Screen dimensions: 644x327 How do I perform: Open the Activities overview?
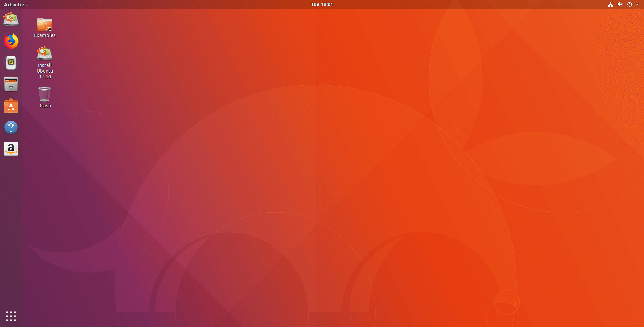tap(15, 4)
